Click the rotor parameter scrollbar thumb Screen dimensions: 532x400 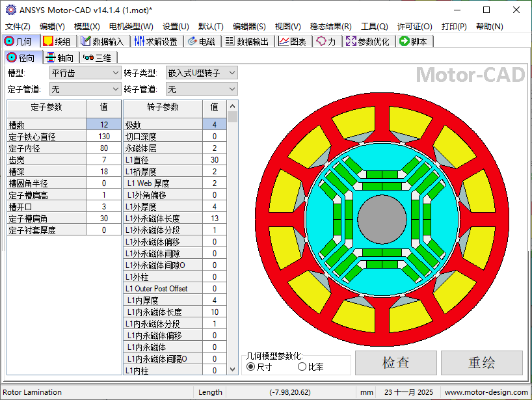[x=232, y=116]
